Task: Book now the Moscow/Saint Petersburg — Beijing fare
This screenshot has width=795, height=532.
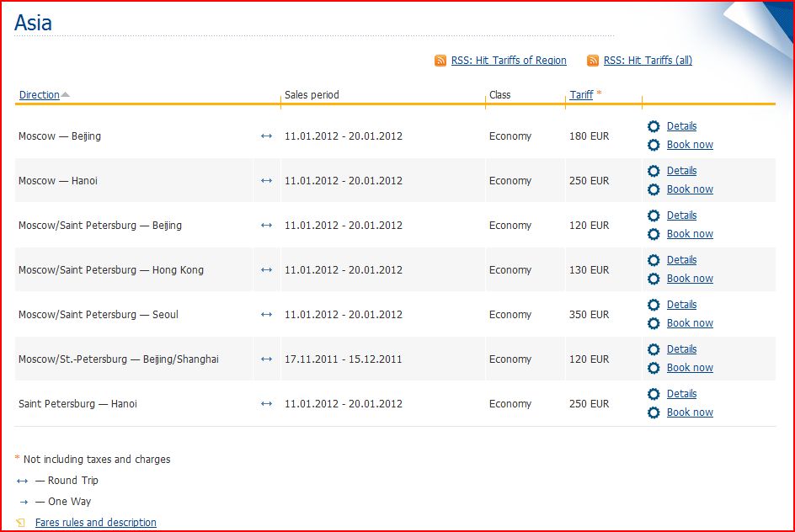Action: pos(690,234)
